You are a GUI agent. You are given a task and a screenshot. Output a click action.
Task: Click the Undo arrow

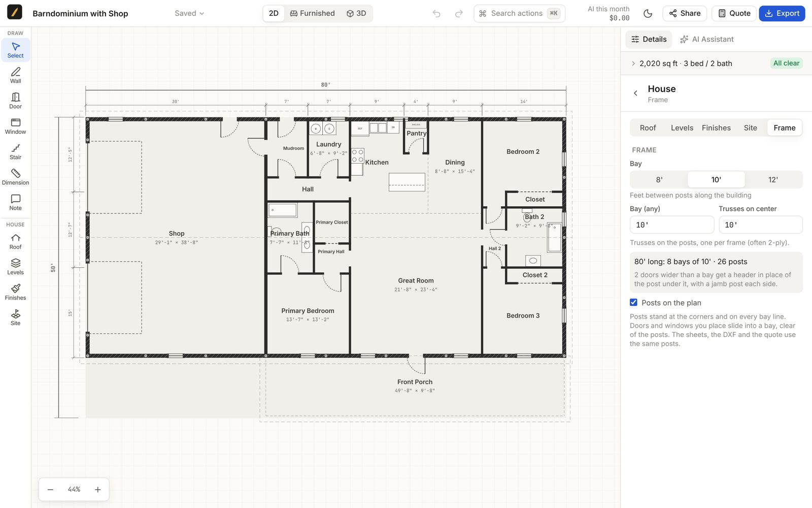click(436, 14)
